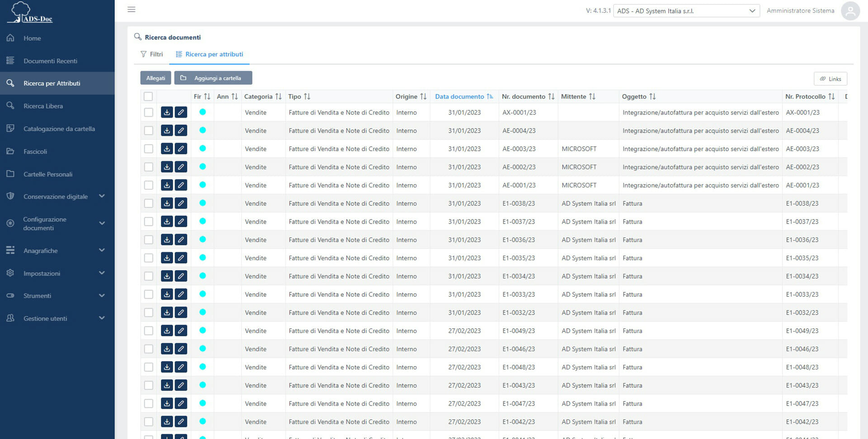This screenshot has width=868, height=439.
Task: Check the row for AX-0001/23
Action: (148, 112)
